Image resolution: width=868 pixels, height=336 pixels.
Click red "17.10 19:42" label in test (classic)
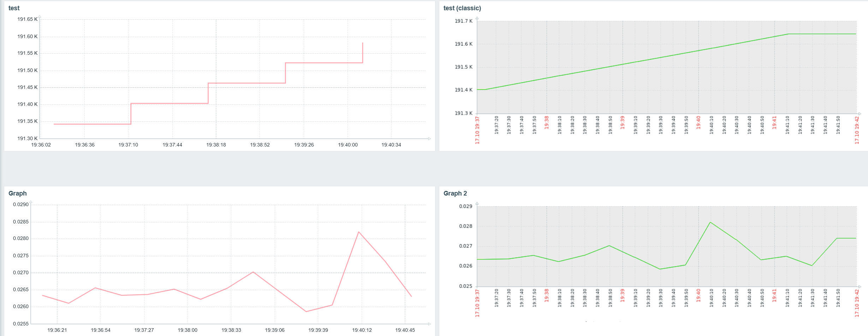857,130
